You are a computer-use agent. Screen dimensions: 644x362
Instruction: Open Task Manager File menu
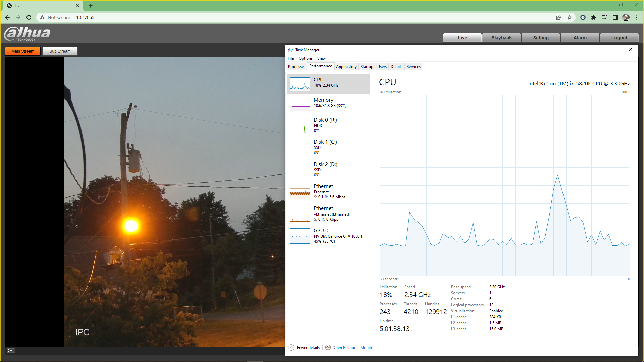(x=291, y=58)
